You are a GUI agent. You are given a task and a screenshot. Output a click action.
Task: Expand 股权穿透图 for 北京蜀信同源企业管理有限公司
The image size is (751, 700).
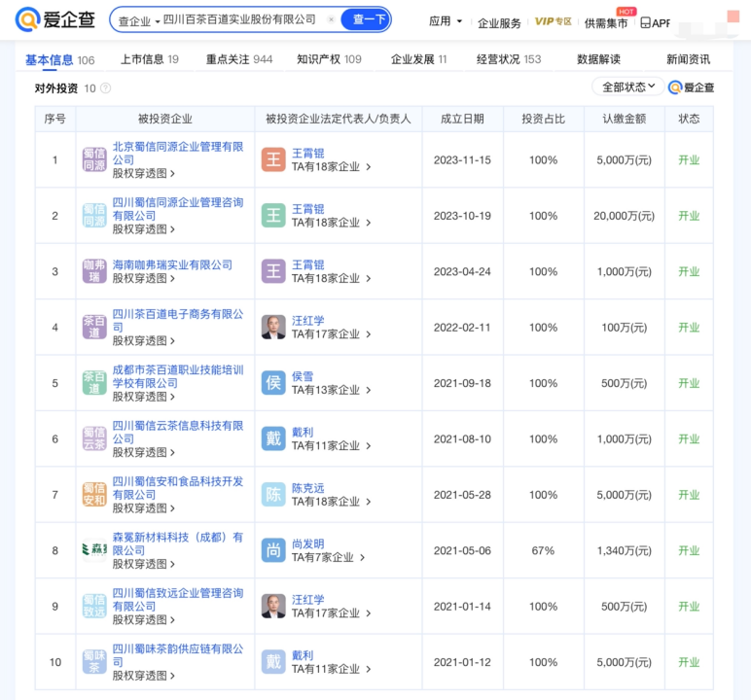coord(144,173)
